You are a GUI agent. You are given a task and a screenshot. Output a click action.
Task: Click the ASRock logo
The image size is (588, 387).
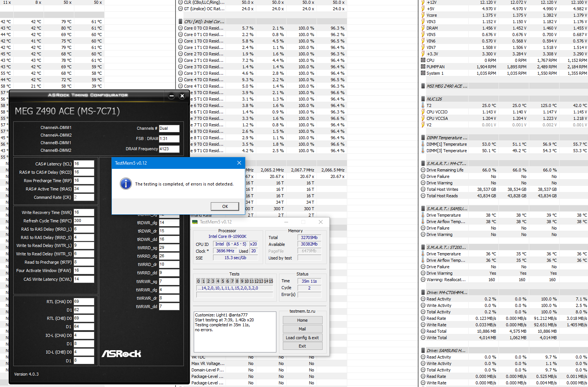click(x=121, y=354)
